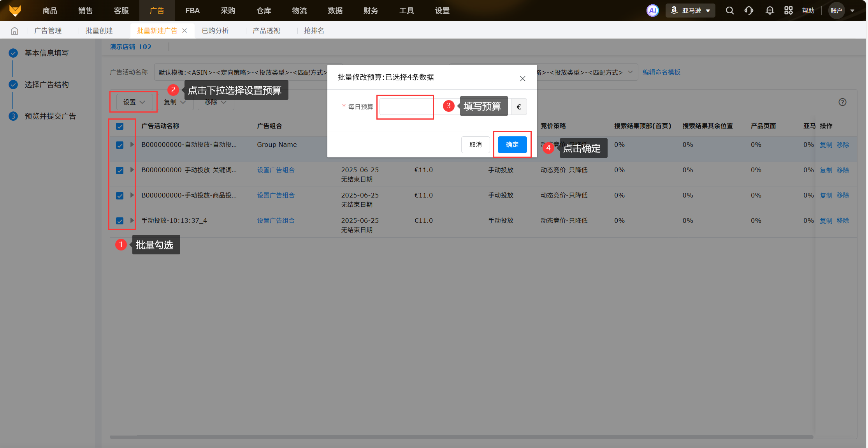Open the FBA menu
Viewport: 868px width, 448px height.
coord(192,11)
